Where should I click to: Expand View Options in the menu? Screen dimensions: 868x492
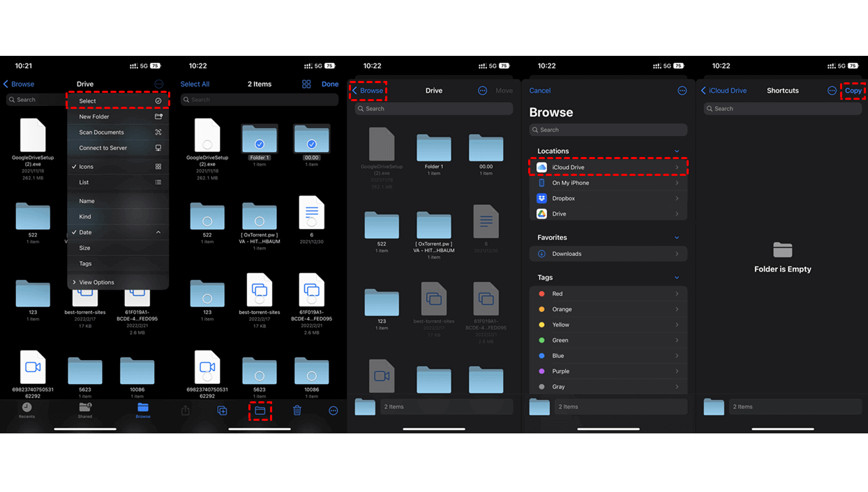(x=118, y=283)
